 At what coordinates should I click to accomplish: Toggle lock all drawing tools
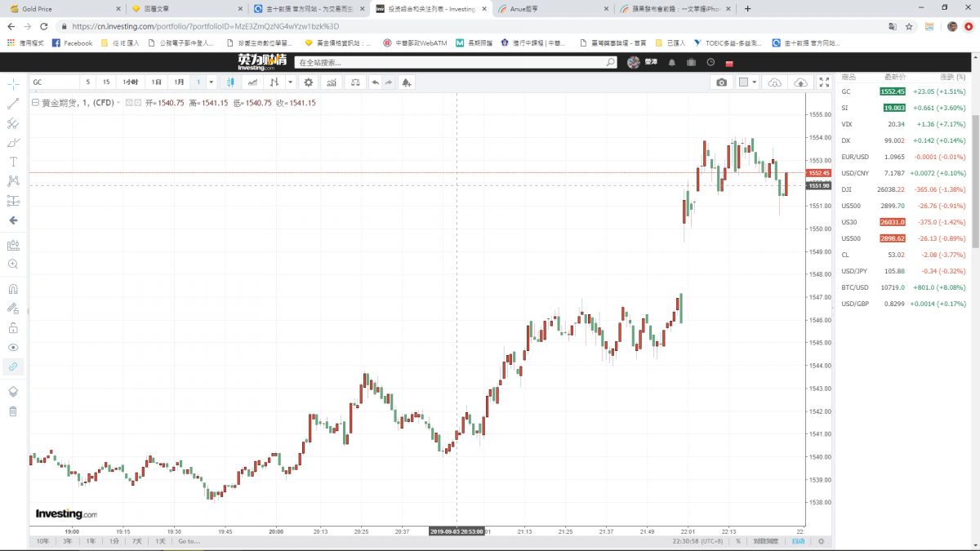(13, 328)
